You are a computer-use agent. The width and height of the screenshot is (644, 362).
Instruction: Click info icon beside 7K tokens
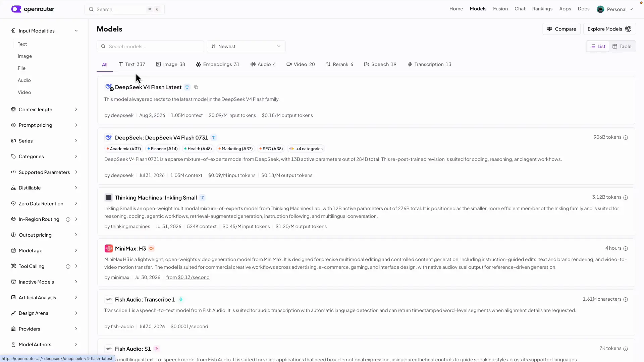(x=626, y=349)
